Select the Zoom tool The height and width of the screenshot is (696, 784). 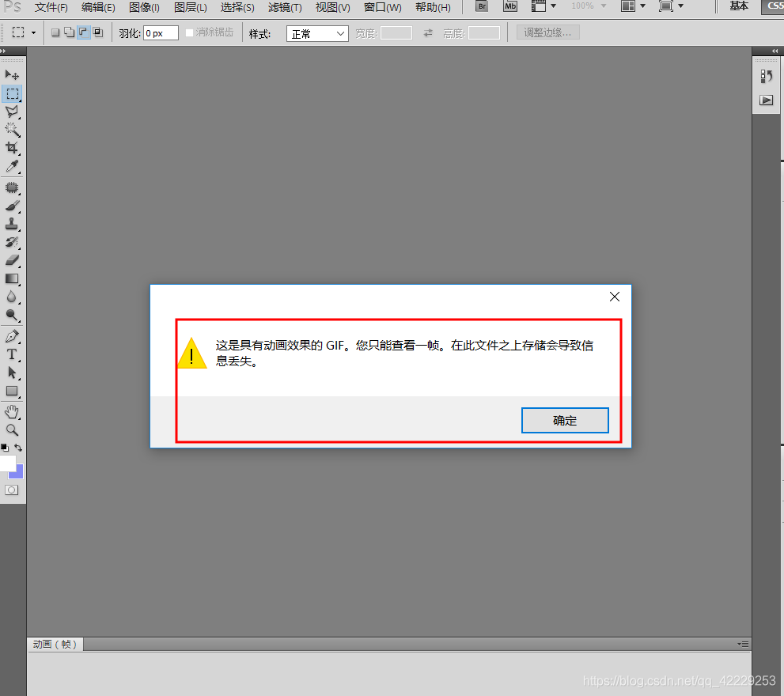tap(12, 430)
